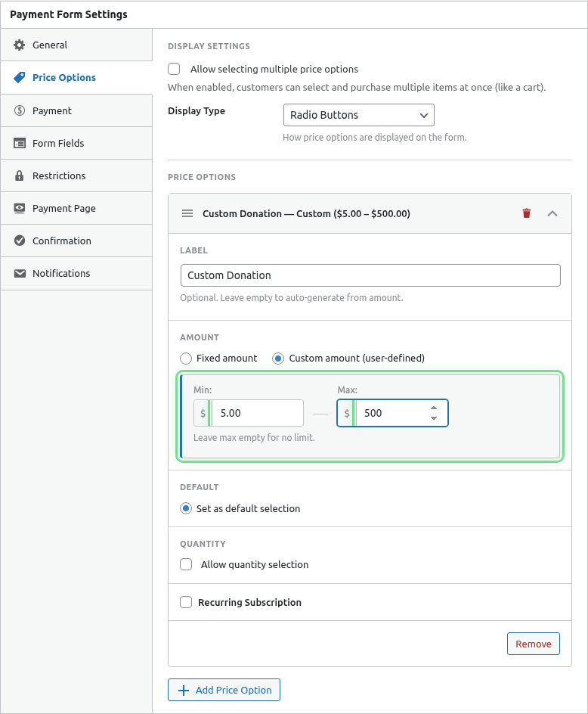Screen dimensions: 588x714
Task: Collapse the Custom Donation price option panel
Action: click(552, 213)
